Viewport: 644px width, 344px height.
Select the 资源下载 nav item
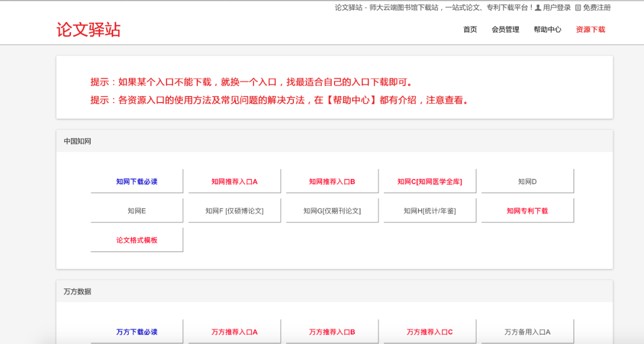590,30
